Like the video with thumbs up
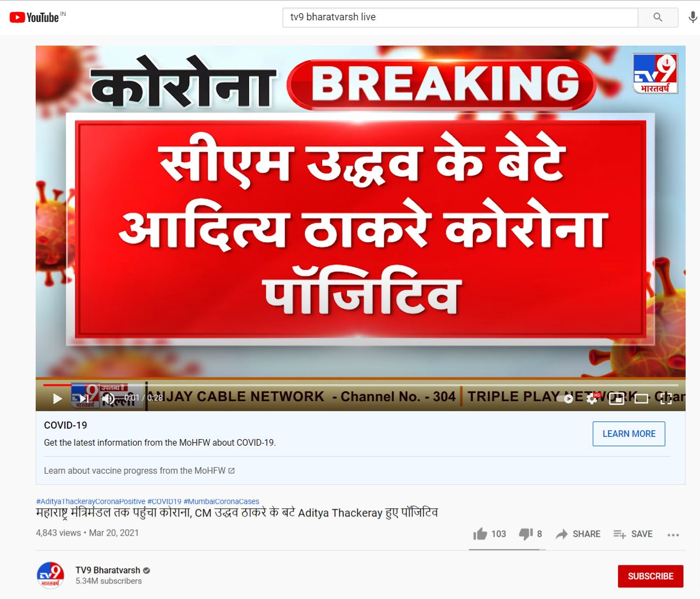Viewport: 700px width, 599px height. coord(489,534)
